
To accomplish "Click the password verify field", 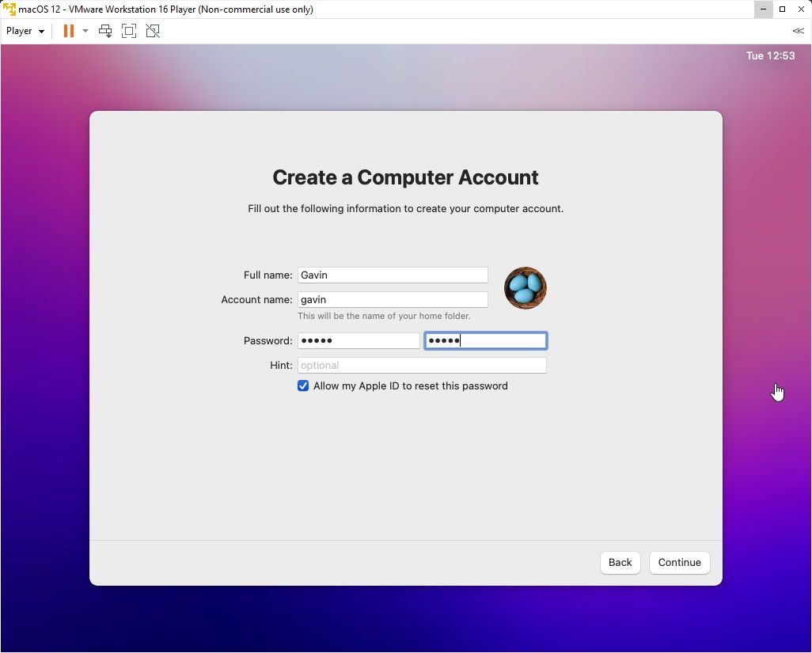I will 486,340.
